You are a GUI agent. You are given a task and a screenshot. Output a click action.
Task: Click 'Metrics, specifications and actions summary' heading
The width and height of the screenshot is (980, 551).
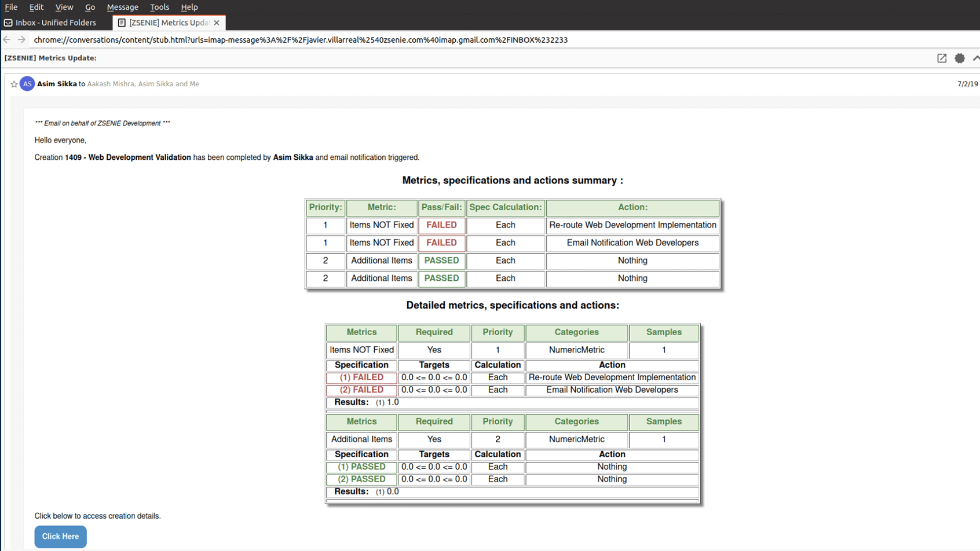[x=513, y=181]
